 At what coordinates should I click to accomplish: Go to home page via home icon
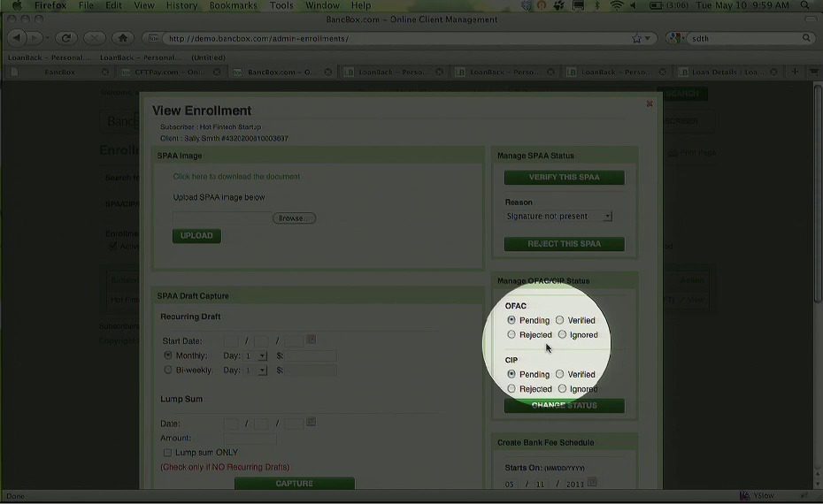[x=123, y=38]
